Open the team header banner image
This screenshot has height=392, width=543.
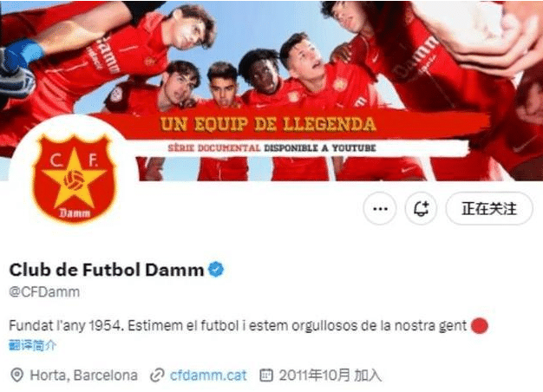click(271, 90)
